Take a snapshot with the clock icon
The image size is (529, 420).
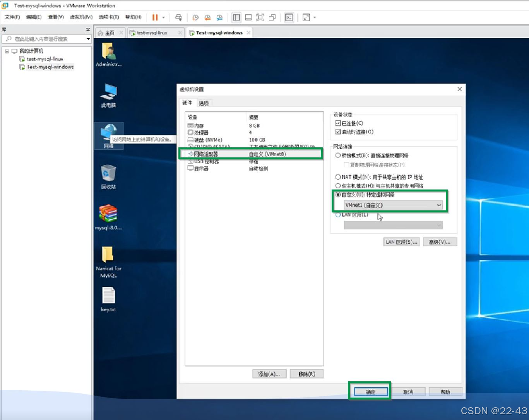(195, 17)
